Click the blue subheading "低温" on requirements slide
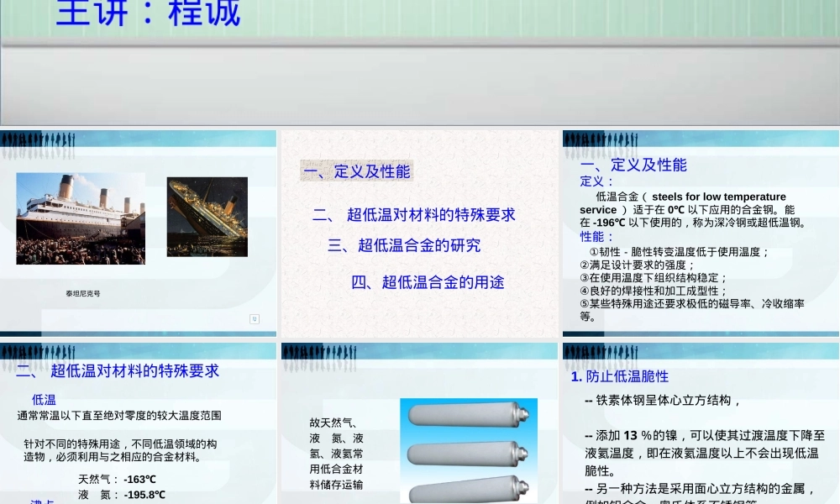The image size is (840, 504). (x=44, y=400)
